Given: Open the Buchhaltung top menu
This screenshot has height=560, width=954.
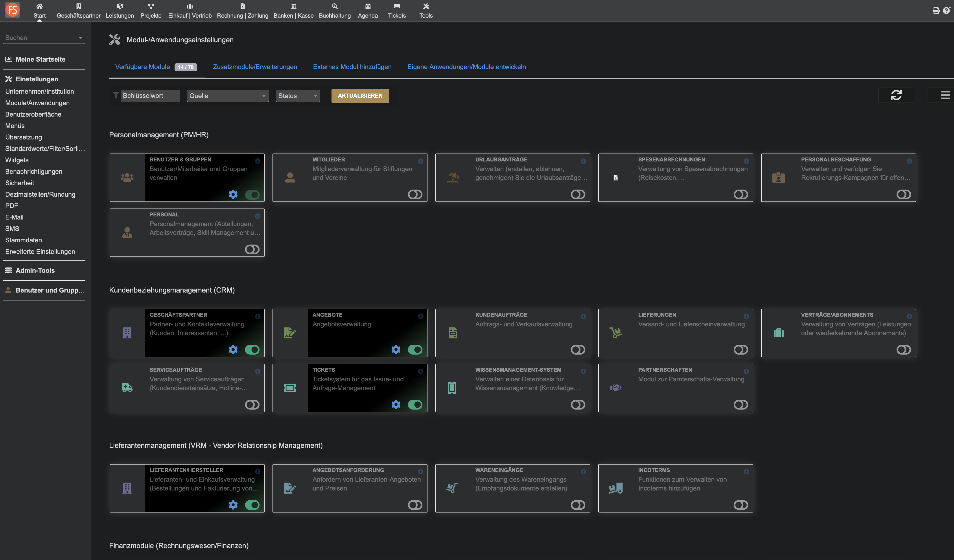Looking at the screenshot, I should click(335, 11).
